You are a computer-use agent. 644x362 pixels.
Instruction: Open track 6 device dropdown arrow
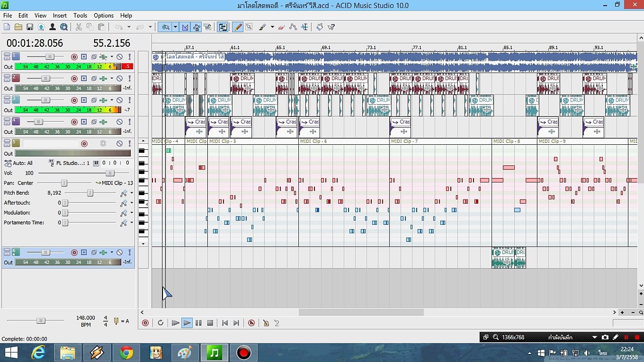coord(112,252)
